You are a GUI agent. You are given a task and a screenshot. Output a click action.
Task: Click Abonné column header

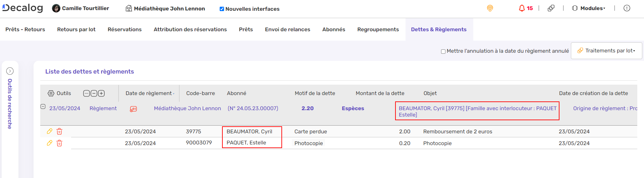click(236, 93)
